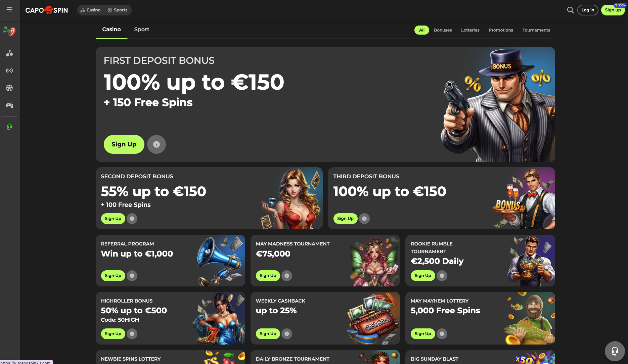Filter promotions by Tournaments

tap(536, 30)
